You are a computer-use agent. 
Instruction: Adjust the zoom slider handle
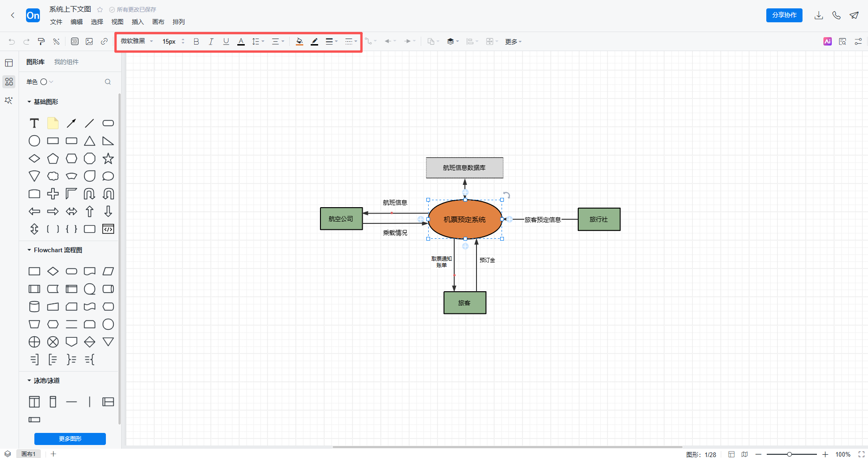pyautogui.click(x=789, y=454)
